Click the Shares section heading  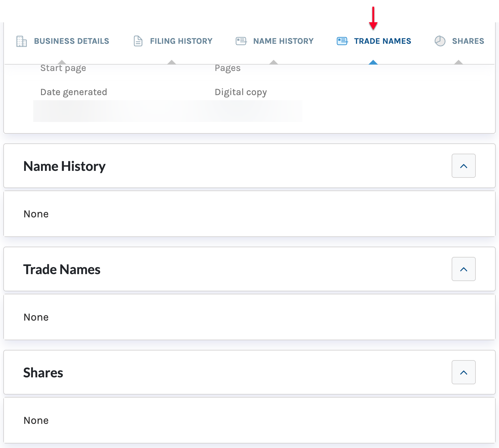click(43, 373)
